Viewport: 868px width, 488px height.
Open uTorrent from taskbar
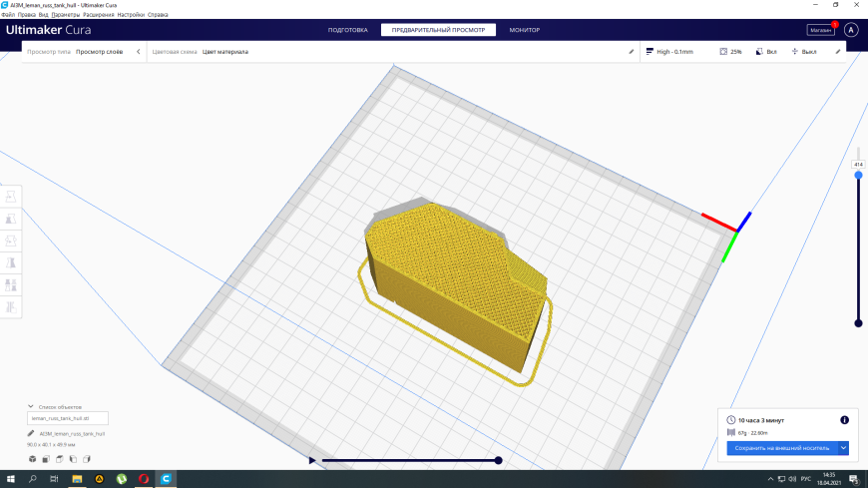(x=122, y=479)
